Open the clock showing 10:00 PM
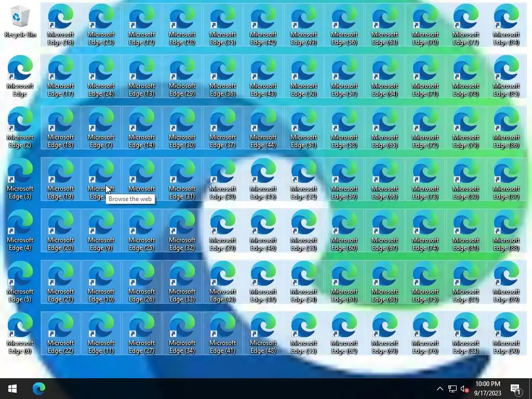This screenshot has width=532, height=399. pos(487,389)
